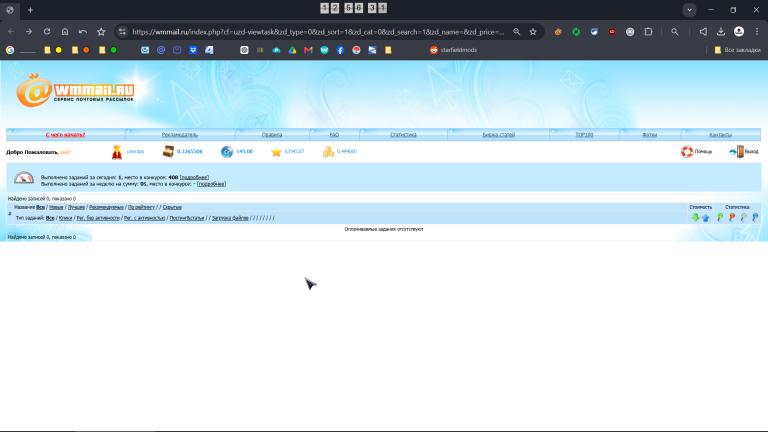Go to browser home page
This screenshot has width=768, height=432.
tap(65, 32)
